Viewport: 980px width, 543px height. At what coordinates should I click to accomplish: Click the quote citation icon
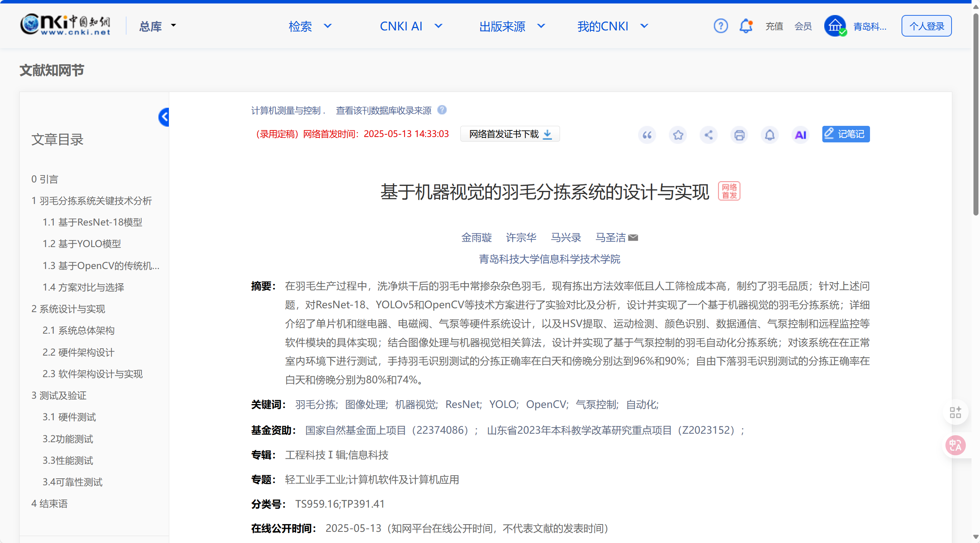point(647,135)
